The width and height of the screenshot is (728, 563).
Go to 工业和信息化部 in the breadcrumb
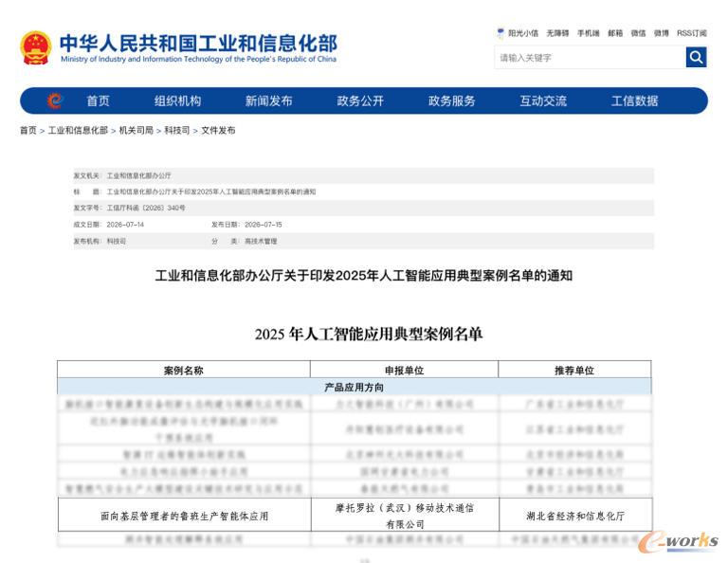click(x=78, y=131)
